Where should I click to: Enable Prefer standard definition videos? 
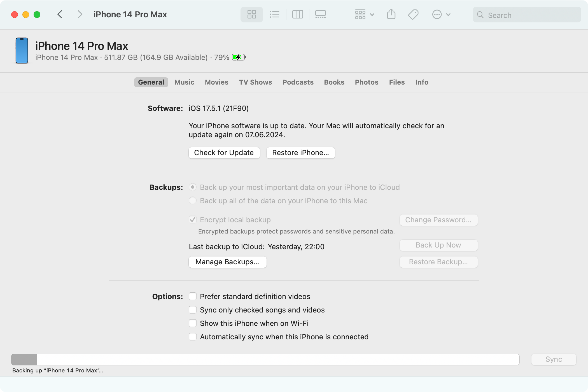coord(193,296)
